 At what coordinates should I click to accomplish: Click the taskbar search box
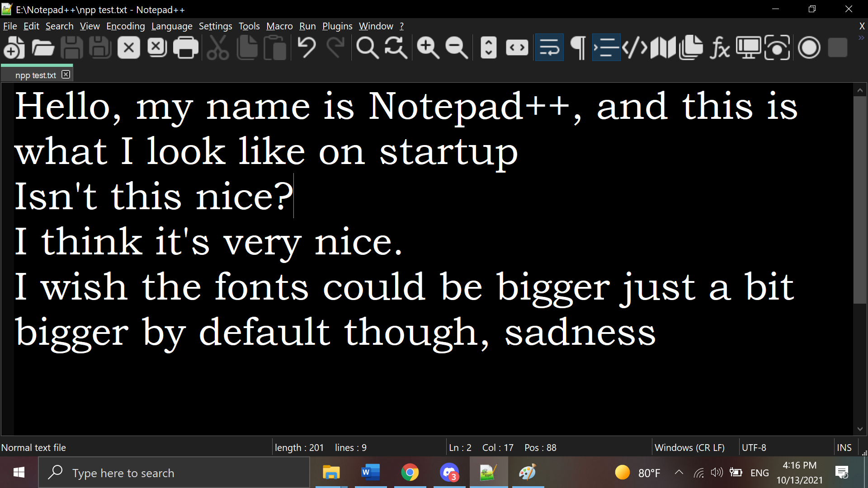[174, 473]
